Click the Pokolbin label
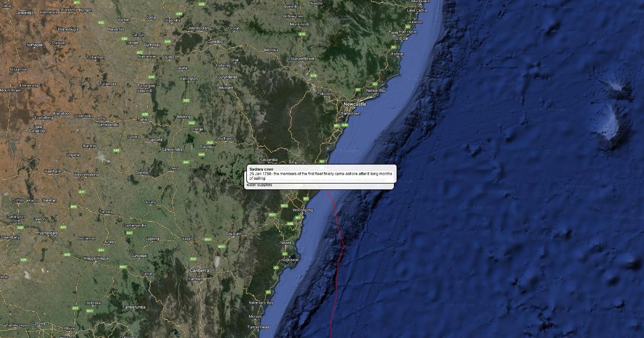The image size is (644, 338). (325, 93)
